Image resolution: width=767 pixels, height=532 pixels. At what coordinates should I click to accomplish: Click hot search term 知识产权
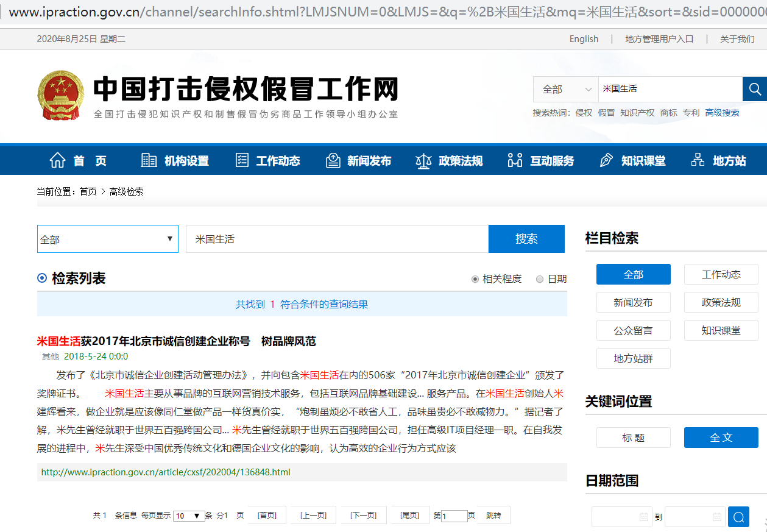[x=637, y=113]
